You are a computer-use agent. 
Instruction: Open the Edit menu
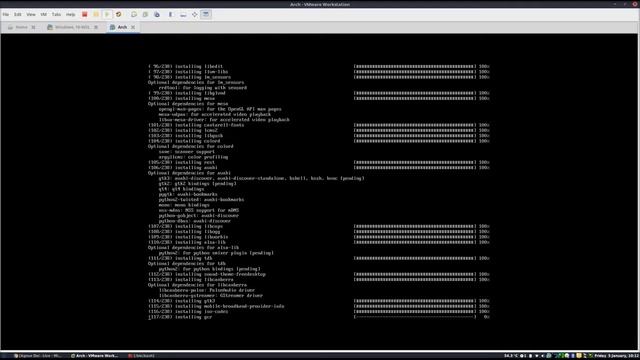(18, 14)
